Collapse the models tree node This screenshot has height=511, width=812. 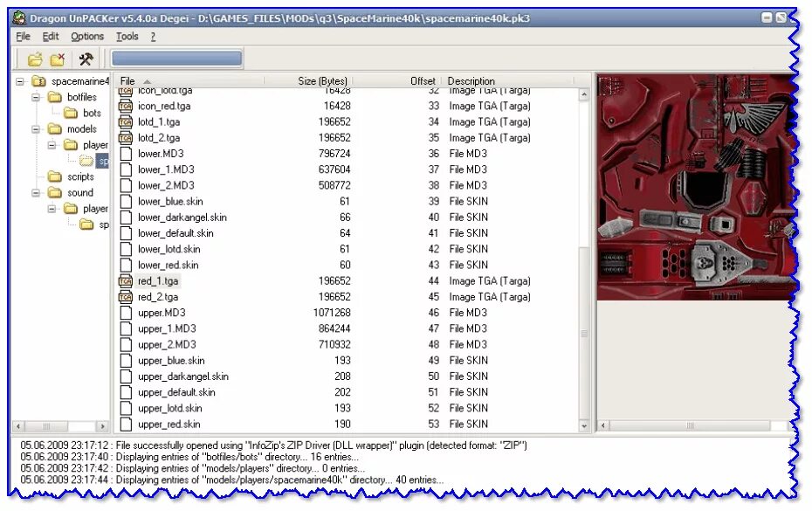[36, 129]
